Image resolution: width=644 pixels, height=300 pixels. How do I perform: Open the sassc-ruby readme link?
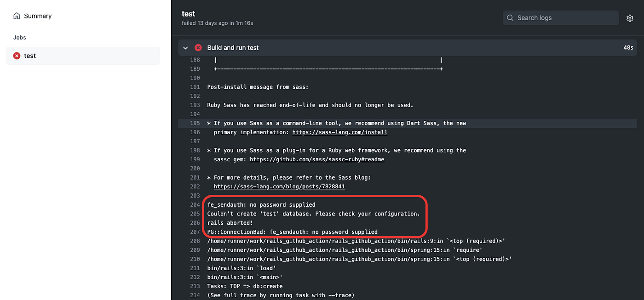[317, 159]
